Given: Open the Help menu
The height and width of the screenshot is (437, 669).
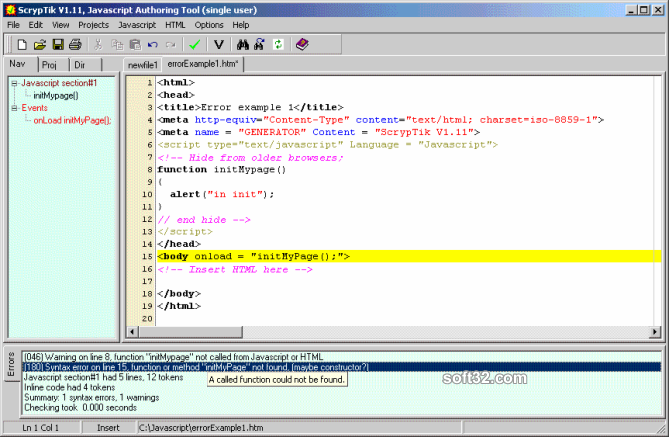Looking at the screenshot, I should pos(241,25).
